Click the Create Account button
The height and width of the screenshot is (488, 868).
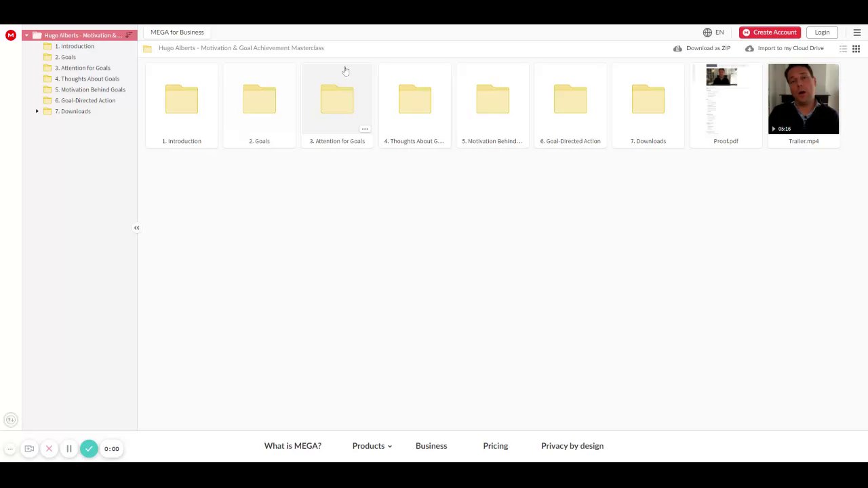pyautogui.click(x=770, y=33)
